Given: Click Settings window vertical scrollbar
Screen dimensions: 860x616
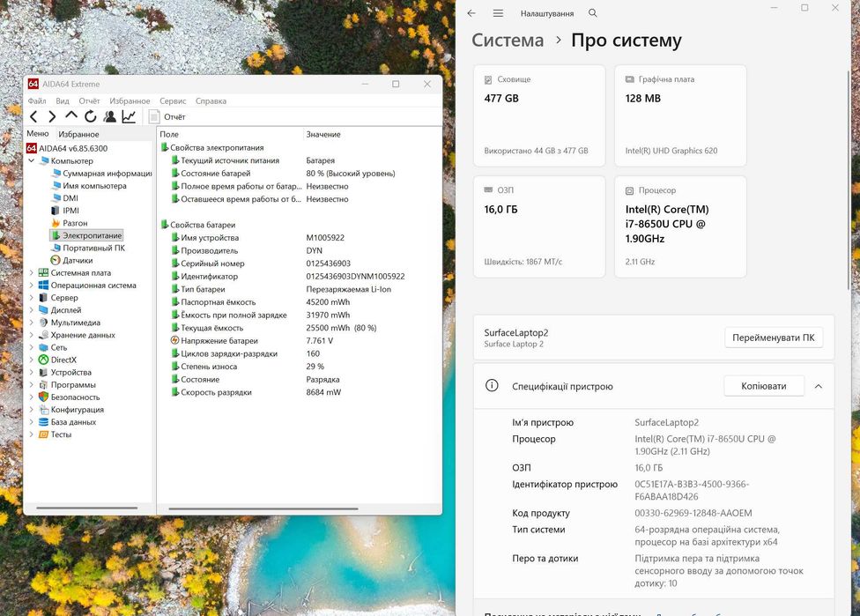Looking at the screenshot, I should [x=849, y=181].
